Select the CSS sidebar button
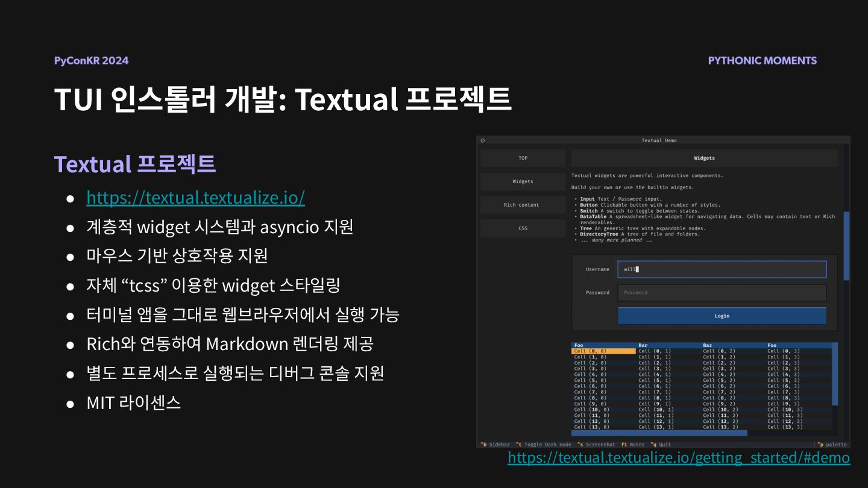The image size is (868, 488). [x=523, y=228]
